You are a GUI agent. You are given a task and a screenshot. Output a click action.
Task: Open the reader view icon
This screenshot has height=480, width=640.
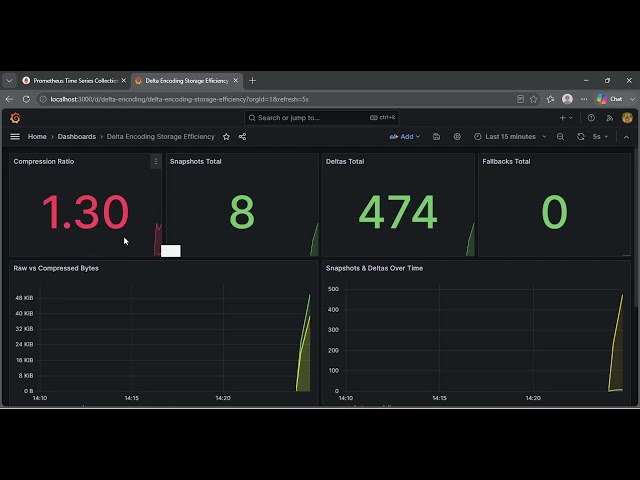click(520, 99)
